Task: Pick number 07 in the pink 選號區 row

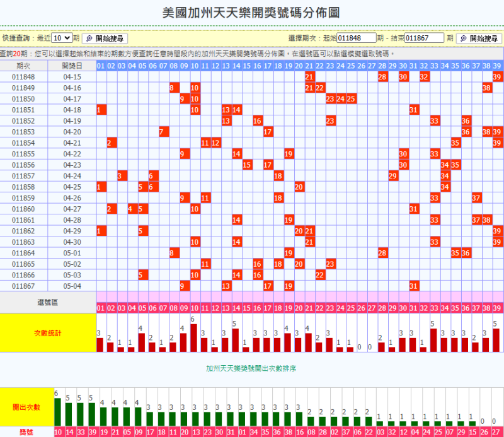Action: [163, 308]
